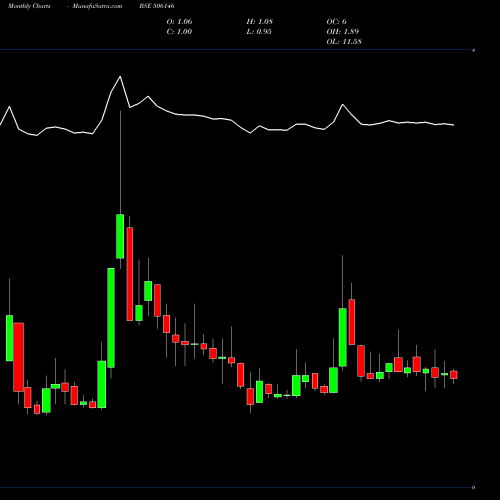Click the low value 'L: 0.95'

[259, 32]
